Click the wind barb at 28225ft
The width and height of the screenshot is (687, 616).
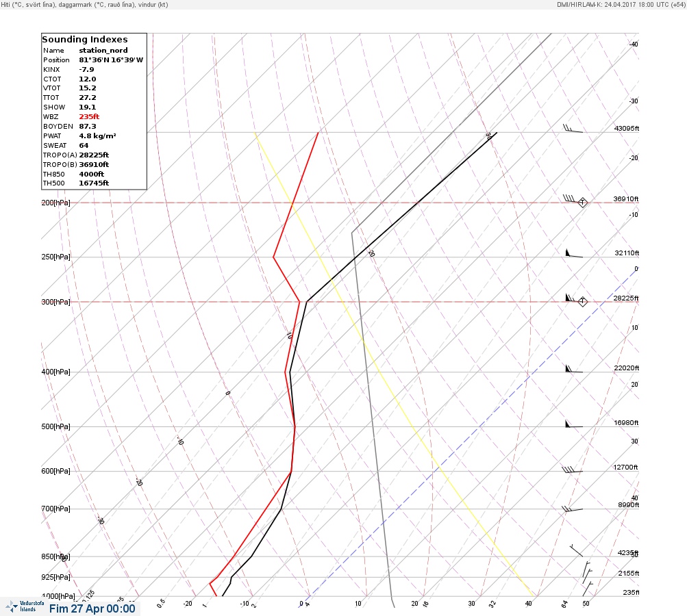coord(573,298)
